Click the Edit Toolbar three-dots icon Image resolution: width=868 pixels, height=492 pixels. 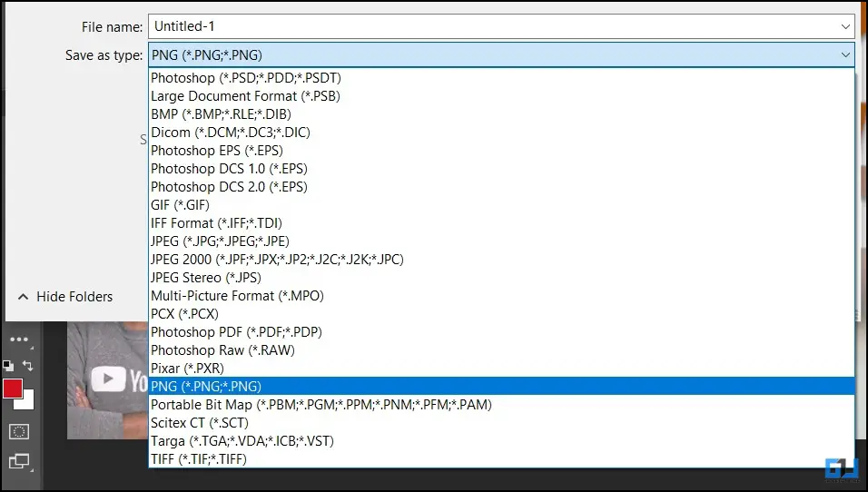(19, 339)
